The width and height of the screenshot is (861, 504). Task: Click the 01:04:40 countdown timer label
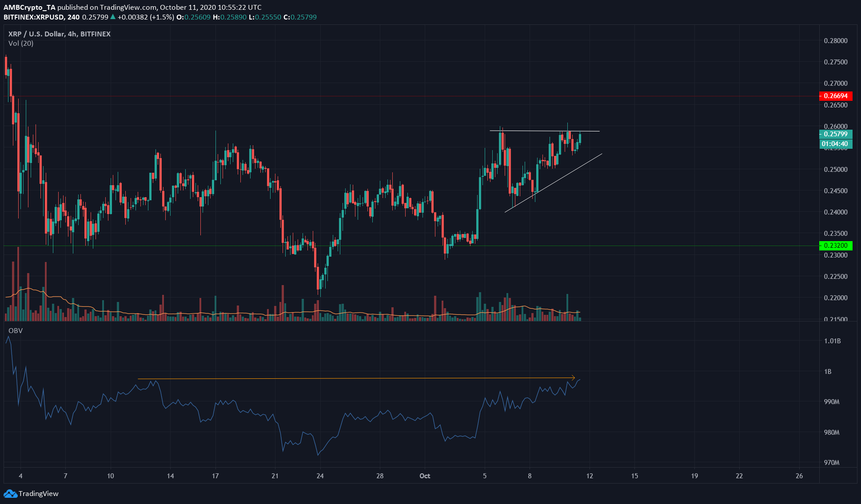click(836, 144)
